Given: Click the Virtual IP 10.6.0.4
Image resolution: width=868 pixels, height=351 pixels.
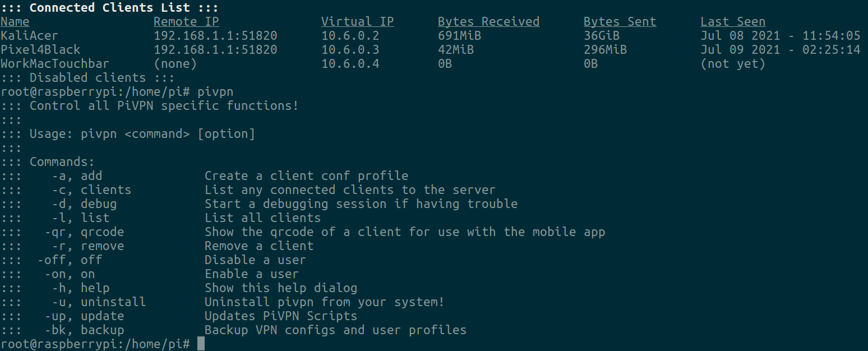Looking at the screenshot, I should [x=350, y=64].
